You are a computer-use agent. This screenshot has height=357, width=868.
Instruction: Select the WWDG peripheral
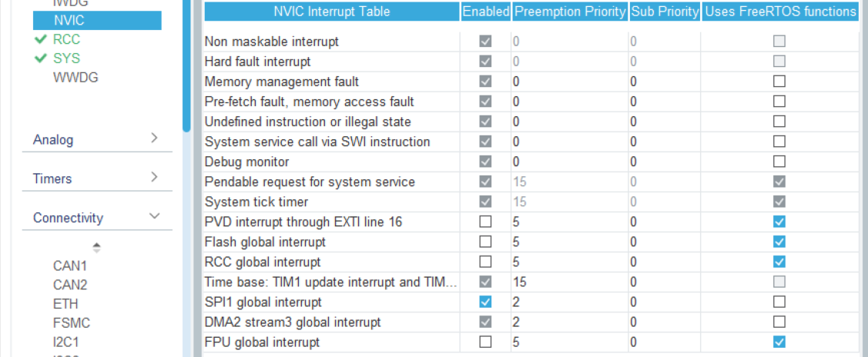(75, 78)
